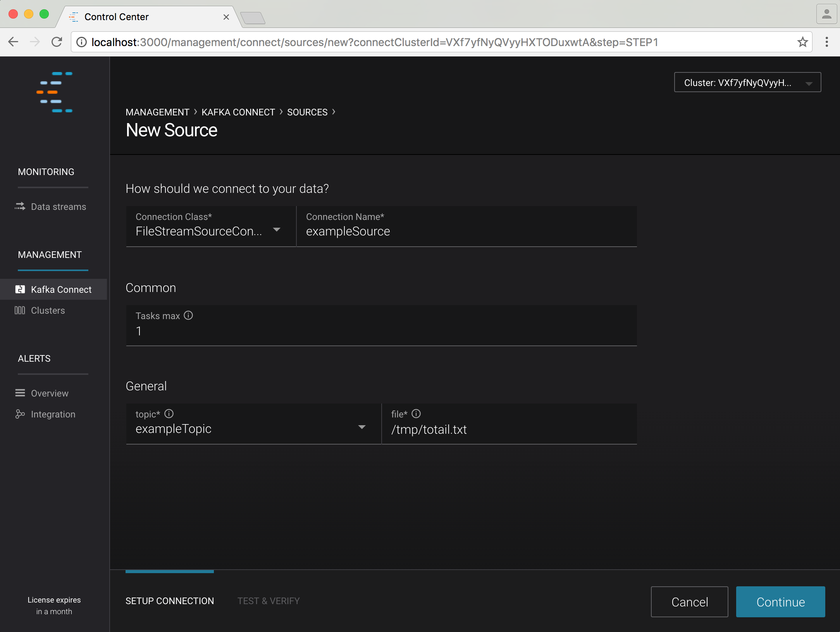840x632 pixels.
Task: Open the Cluster selector dropdown
Action: 747,82
